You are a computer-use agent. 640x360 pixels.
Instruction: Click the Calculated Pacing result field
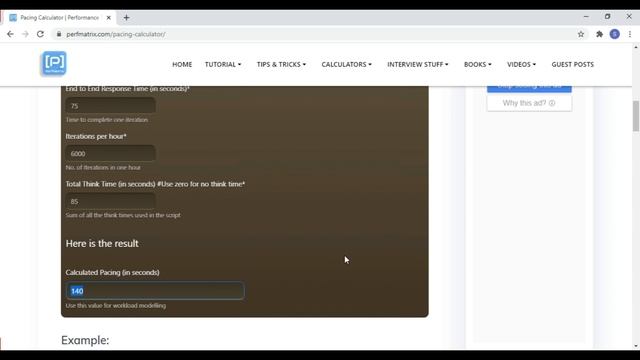click(155, 291)
